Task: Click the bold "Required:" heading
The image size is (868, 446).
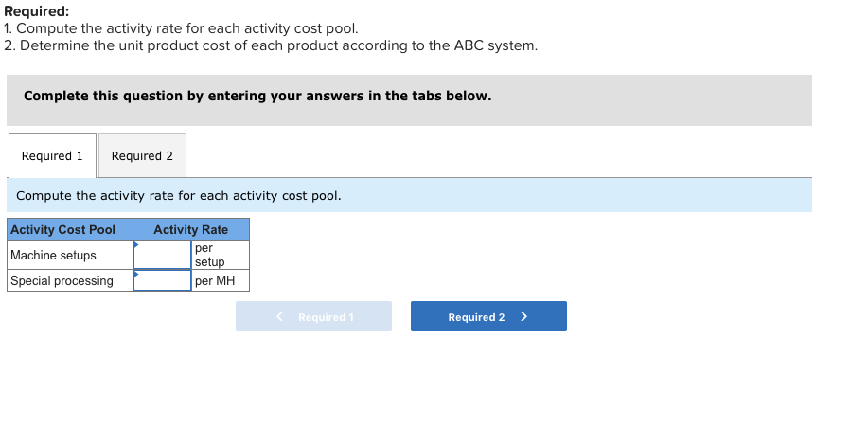Action: [x=37, y=12]
